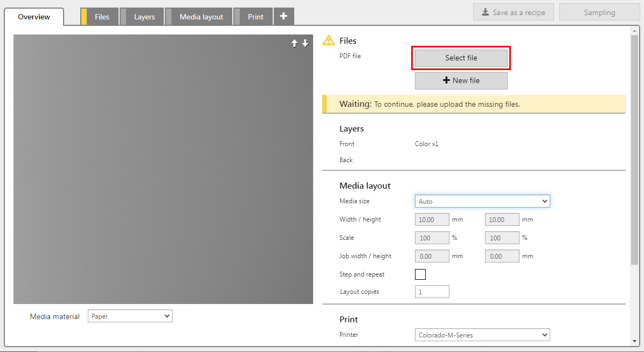The height and width of the screenshot is (352, 644).
Task: Click the scrollbar up arrow
Action: coord(634,31)
